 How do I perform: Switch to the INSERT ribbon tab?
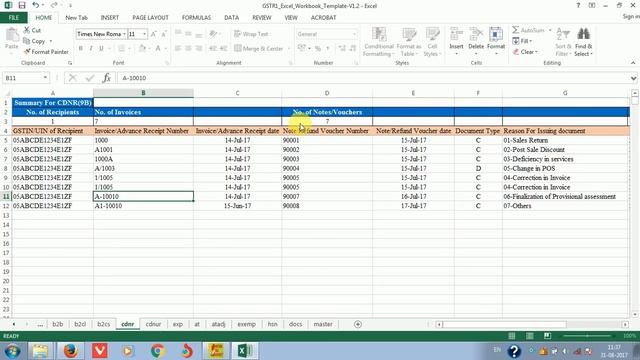pos(110,18)
